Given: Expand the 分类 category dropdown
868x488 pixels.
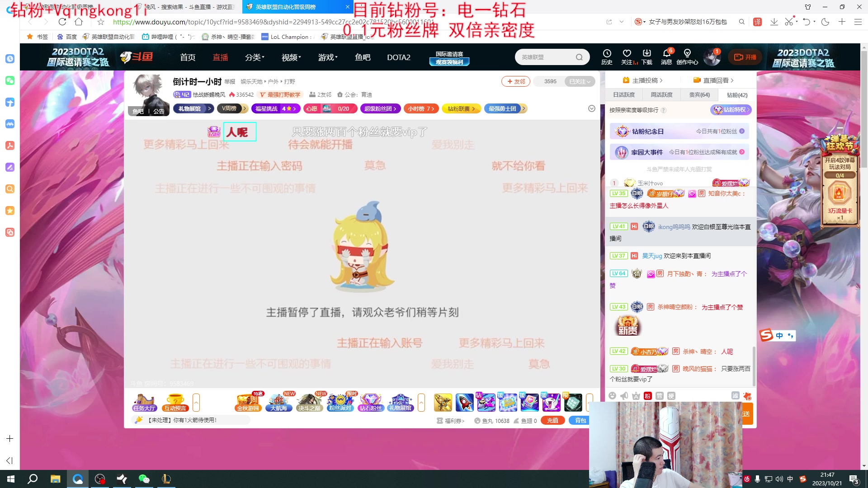Looking at the screenshot, I should (x=255, y=57).
